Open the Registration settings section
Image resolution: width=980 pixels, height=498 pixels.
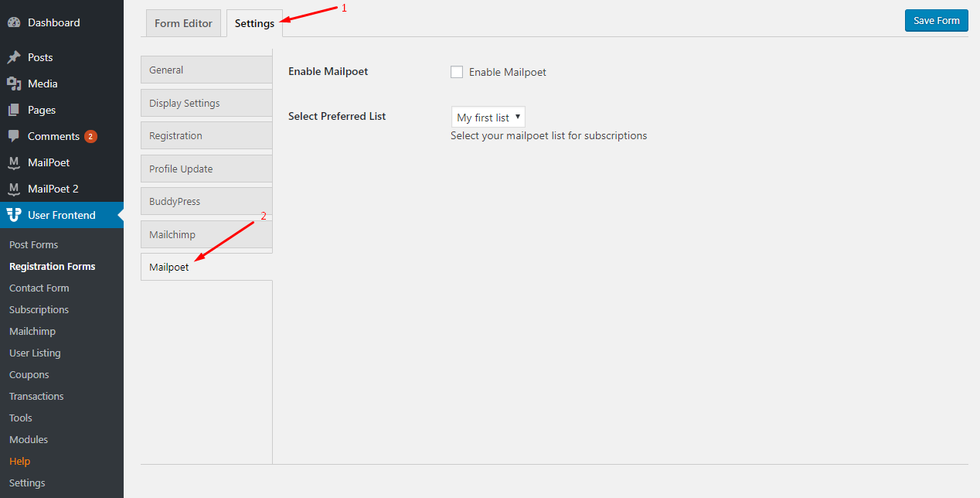tap(206, 135)
